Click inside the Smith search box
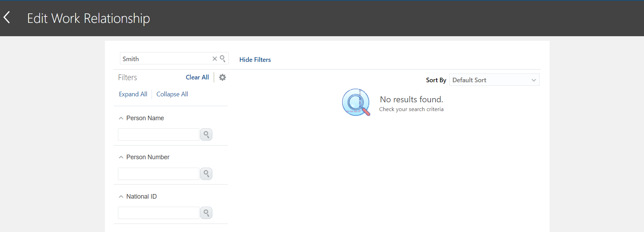 [166, 59]
